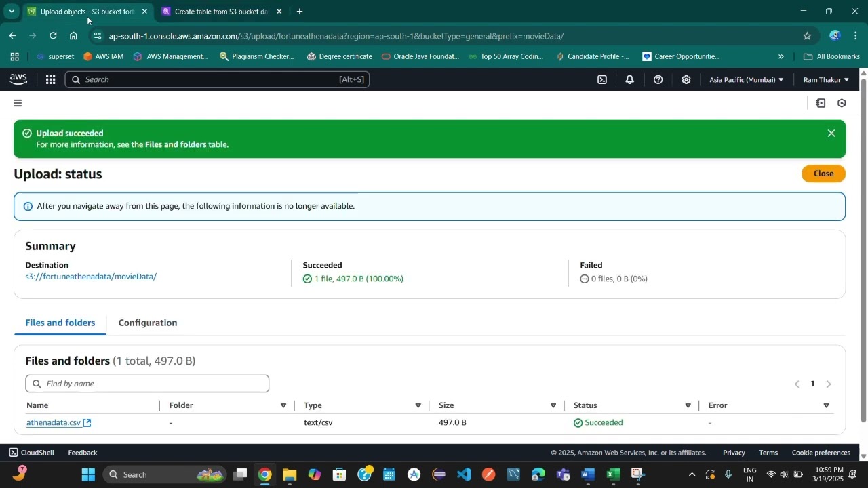This screenshot has width=868, height=488.
Task: Open Chrome's three-dot menu
Action: (856, 36)
